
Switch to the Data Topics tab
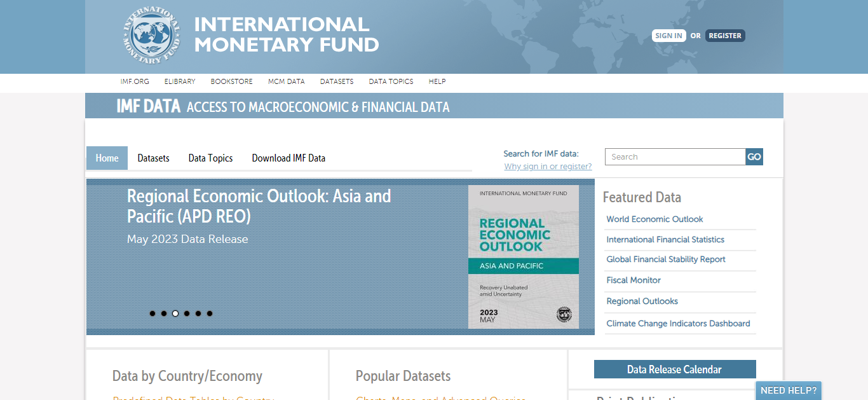(210, 158)
